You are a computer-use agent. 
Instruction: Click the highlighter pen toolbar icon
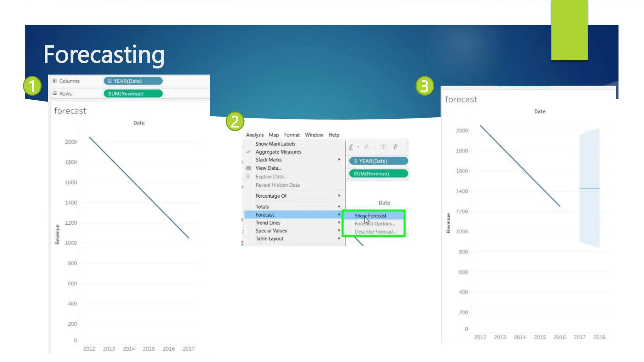tap(351, 147)
